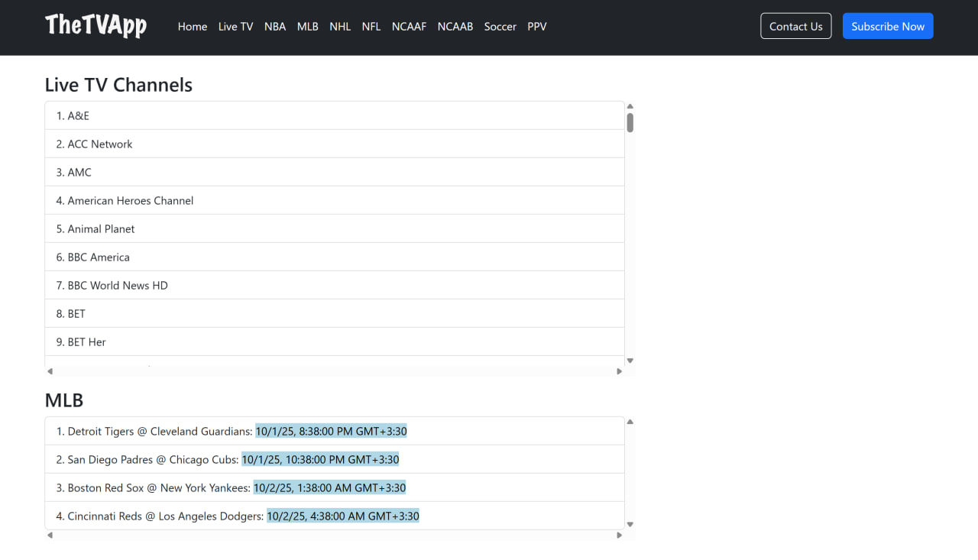The image size is (978, 560).
Task: Click the NHL navigation link
Action: (340, 27)
